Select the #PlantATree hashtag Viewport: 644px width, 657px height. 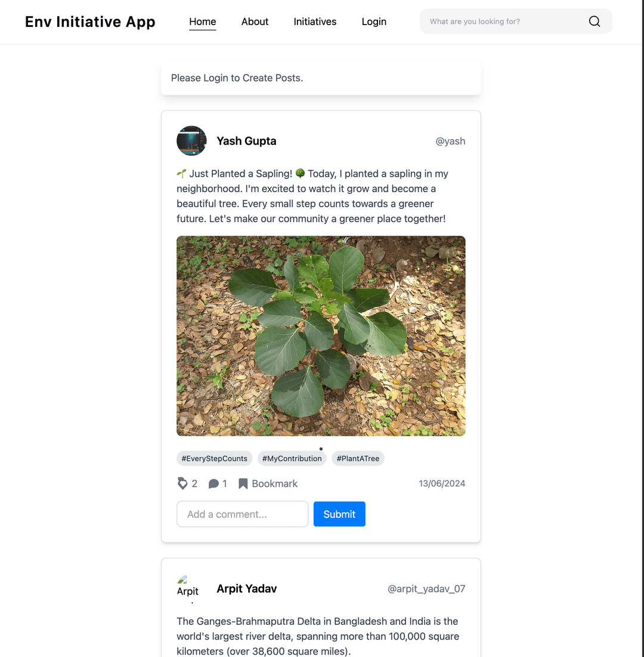pos(358,458)
